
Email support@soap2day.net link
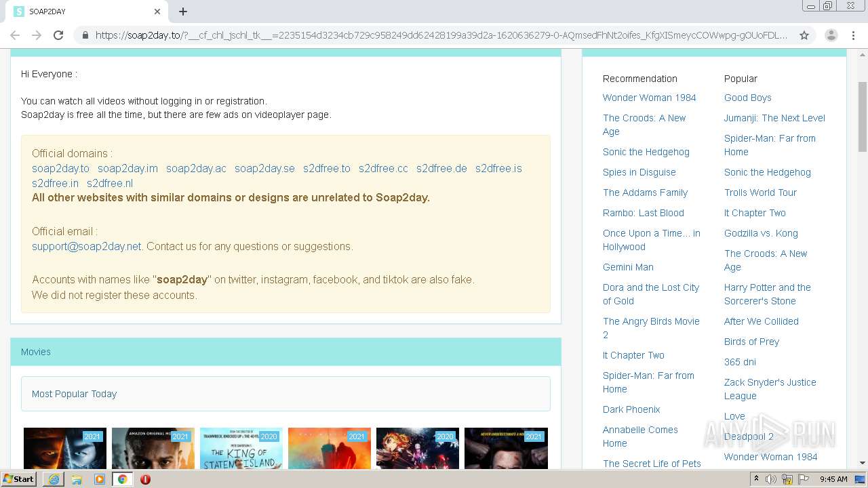click(x=87, y=246)
